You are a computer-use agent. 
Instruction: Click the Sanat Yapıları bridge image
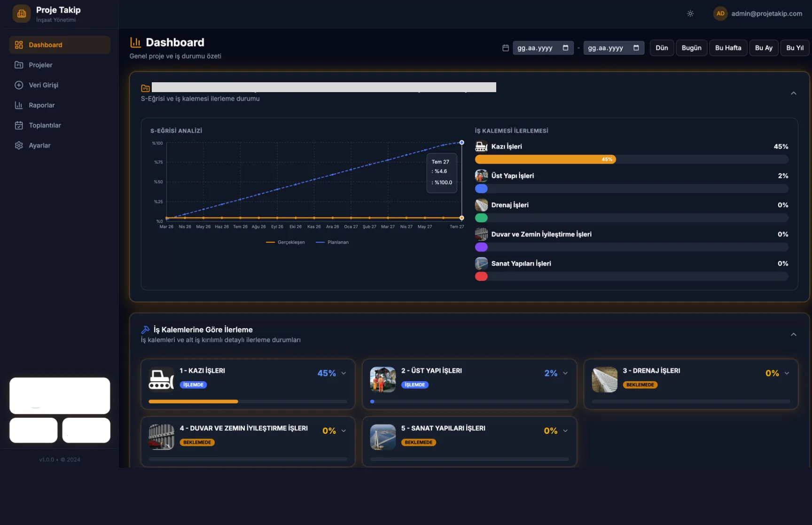click(383, 437)
